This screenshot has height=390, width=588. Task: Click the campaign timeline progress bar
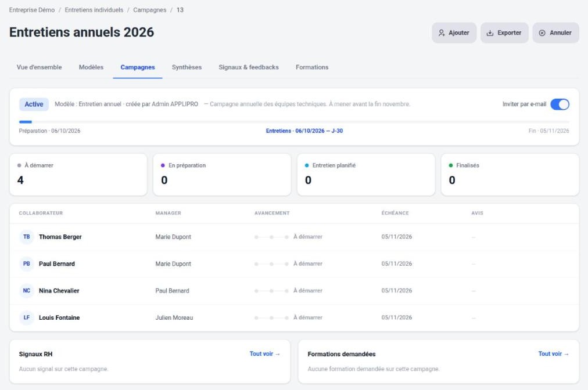coord(294,122)
